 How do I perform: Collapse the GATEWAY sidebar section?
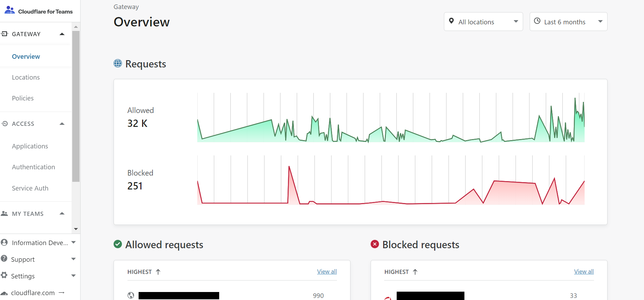click(62, 34)
